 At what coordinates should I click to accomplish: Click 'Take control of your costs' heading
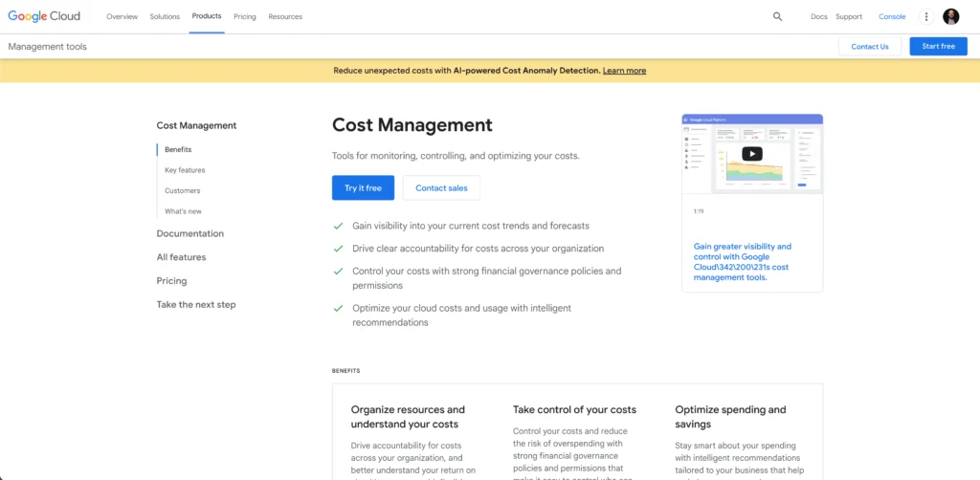pos(574,410)
